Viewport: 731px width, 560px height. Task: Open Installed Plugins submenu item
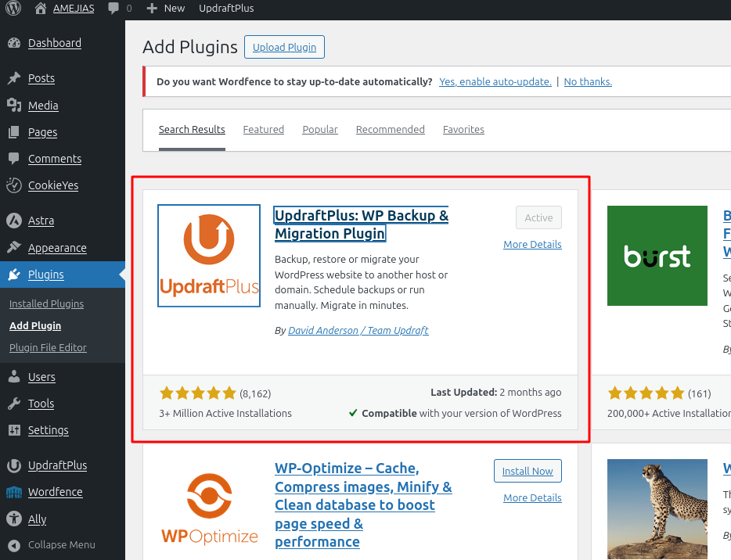[46, 303]
